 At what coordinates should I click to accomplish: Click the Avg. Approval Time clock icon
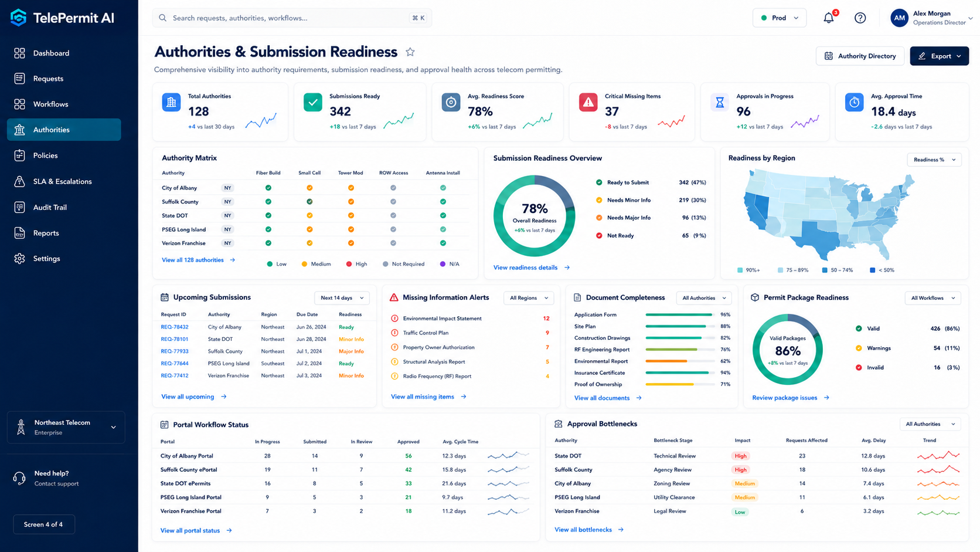854,103
